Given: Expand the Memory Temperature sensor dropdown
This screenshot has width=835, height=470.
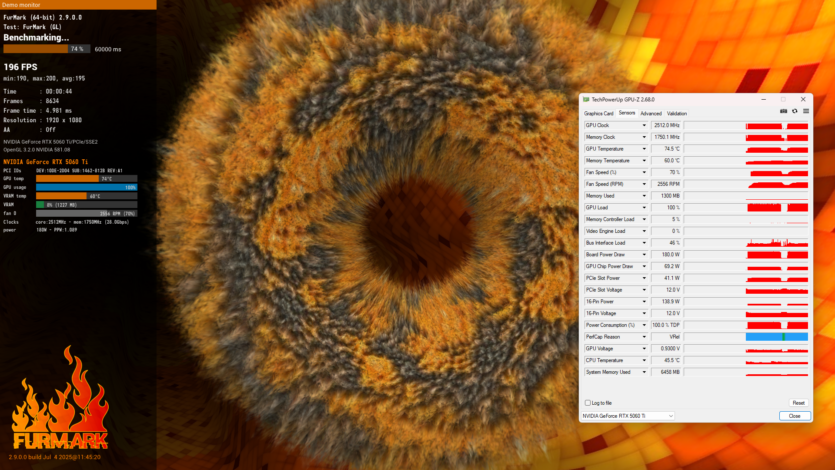Looking at the screenshot, I should 644,161.
